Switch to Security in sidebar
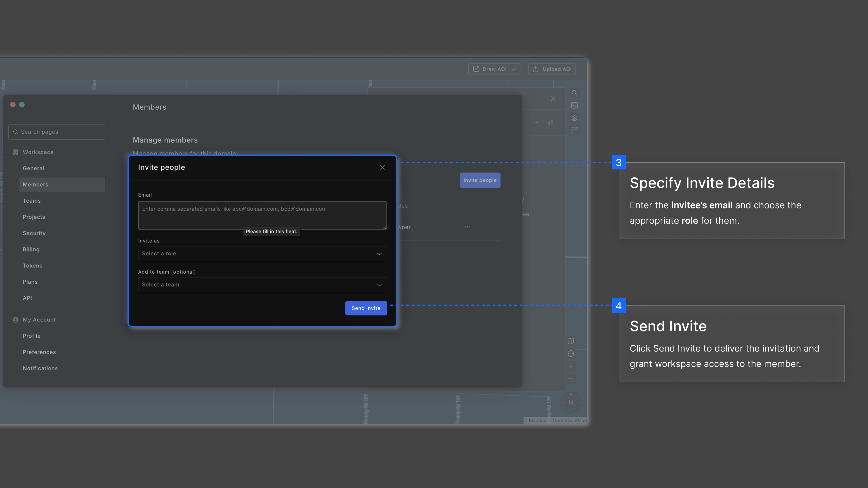868x488 pixels. (34, 233)
